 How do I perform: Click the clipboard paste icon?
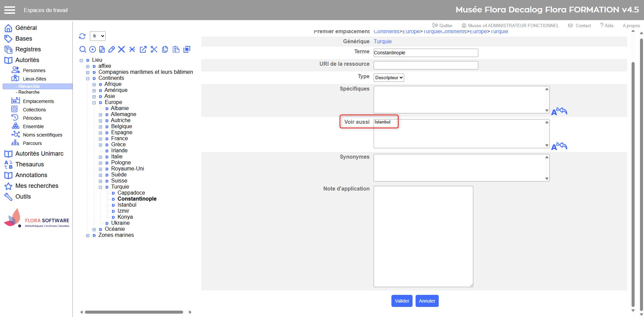point(176,50)
